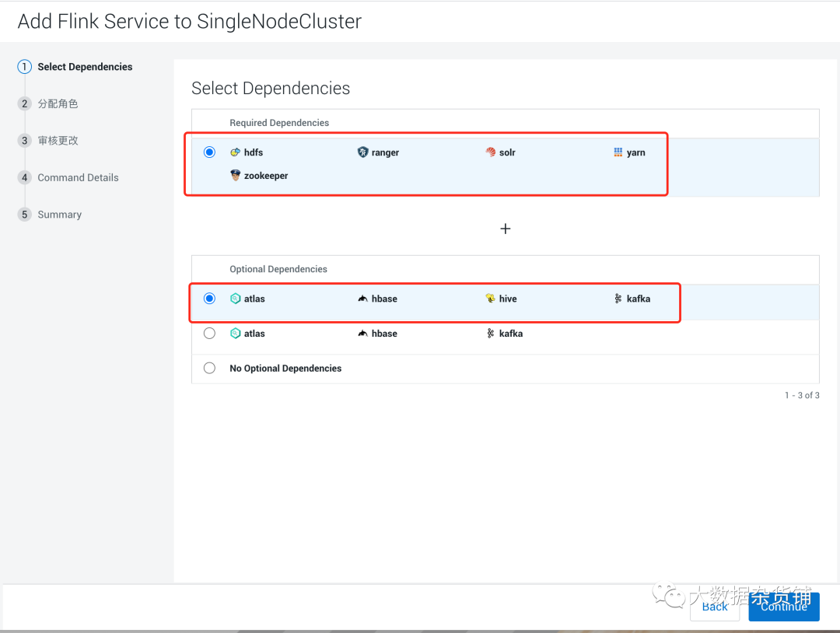Choose the No Optional Dependencies radio button
Image resolution: width=840 pixels, height=633 pixels.
coord(209,369)
